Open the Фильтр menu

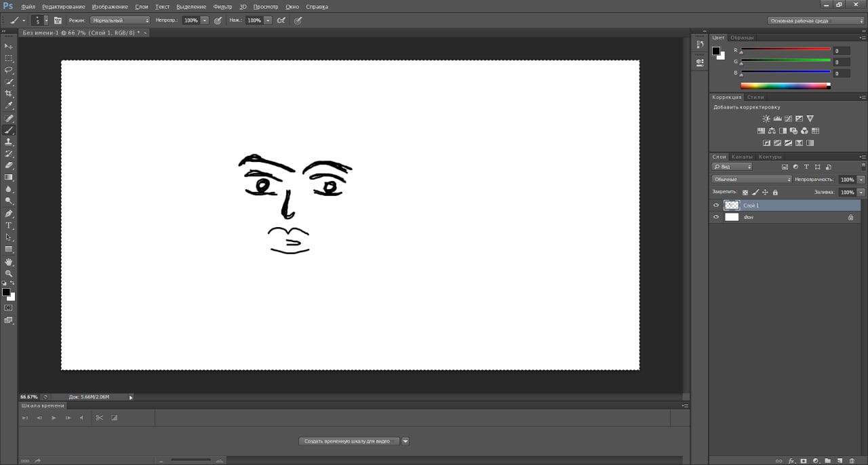pos(222,7)
